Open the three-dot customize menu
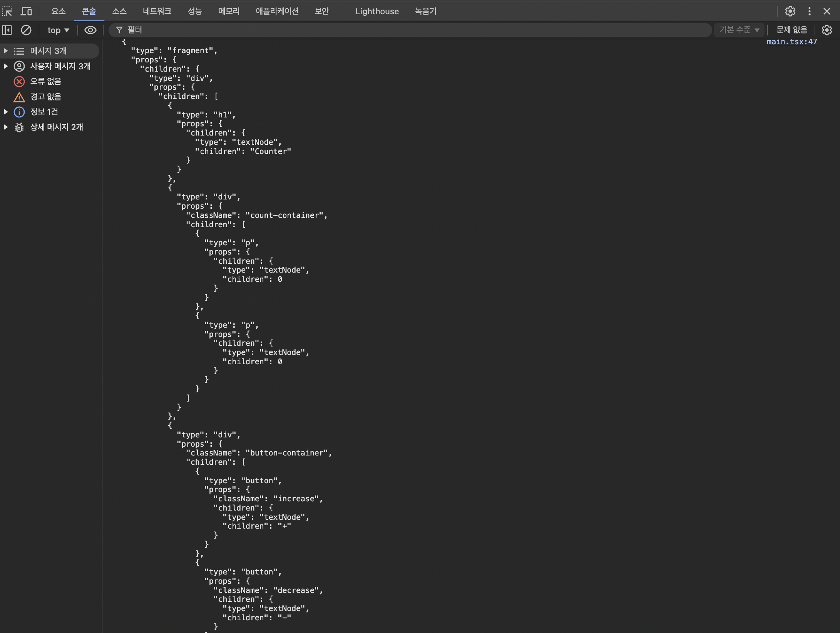Viewport: 840px width, 633px height. 809,11
